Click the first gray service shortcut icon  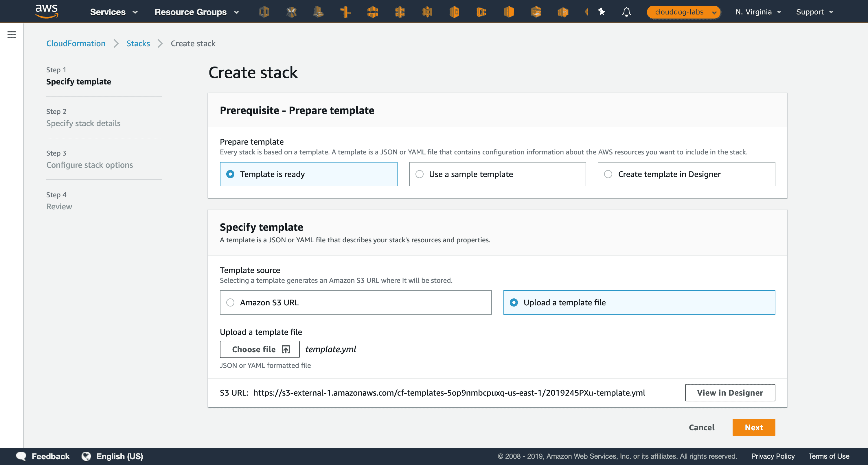pyautogui.click(x=264, y=12)
